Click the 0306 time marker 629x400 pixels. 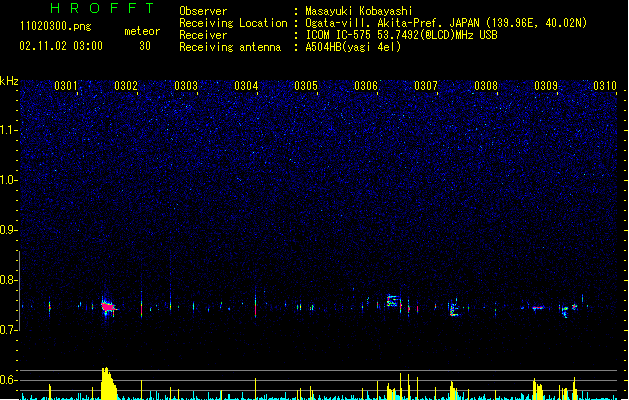pos(366,86)
